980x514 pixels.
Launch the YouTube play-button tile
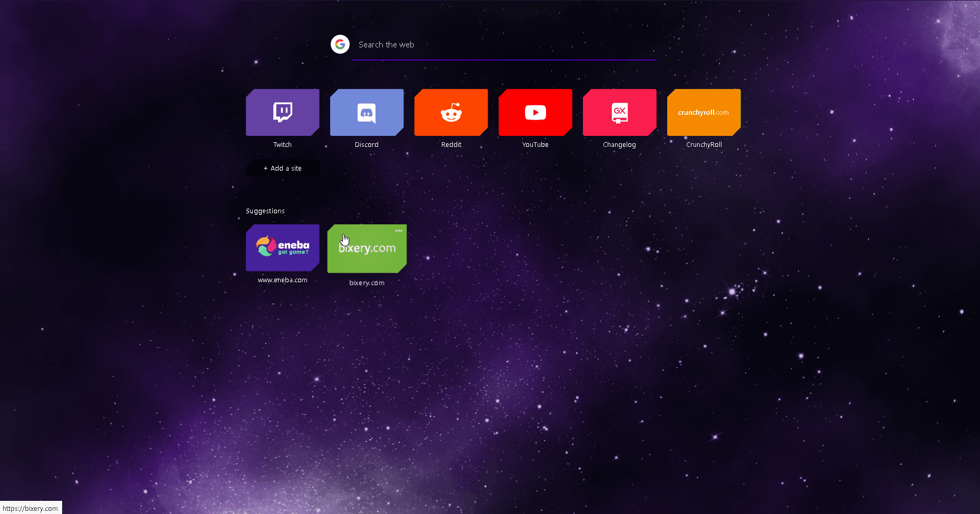click(535, 112)
